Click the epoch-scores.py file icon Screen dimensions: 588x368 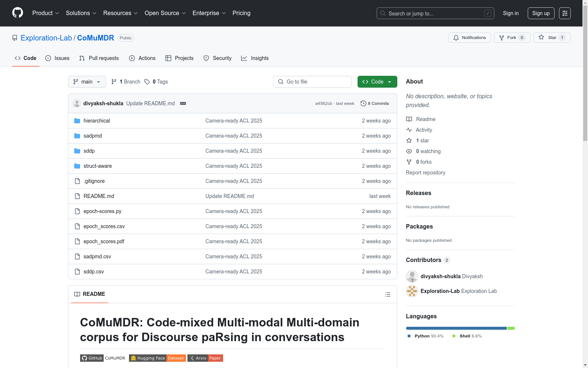click(77, 211)
